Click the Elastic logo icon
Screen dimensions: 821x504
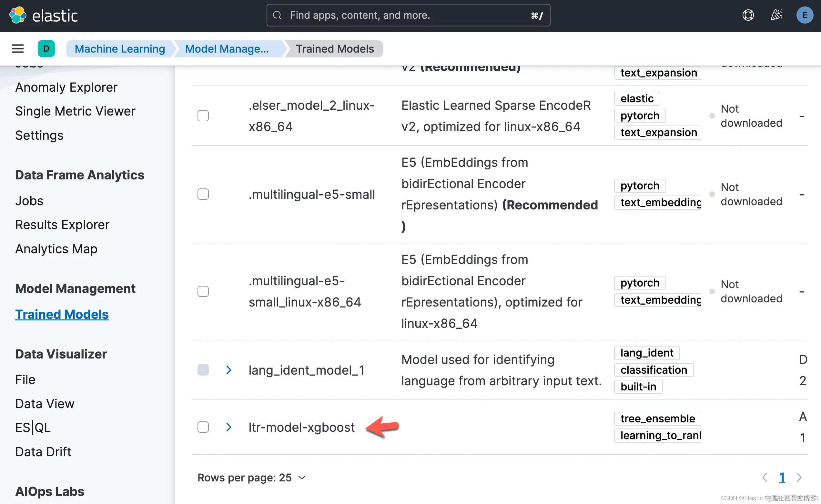(x=18, y=15)
